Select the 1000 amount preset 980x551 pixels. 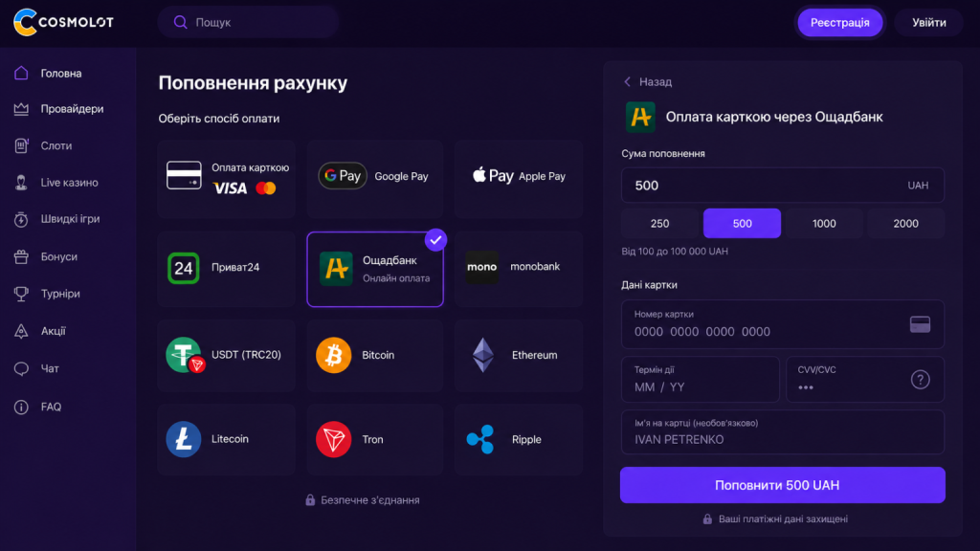click(x=824, y=223)
